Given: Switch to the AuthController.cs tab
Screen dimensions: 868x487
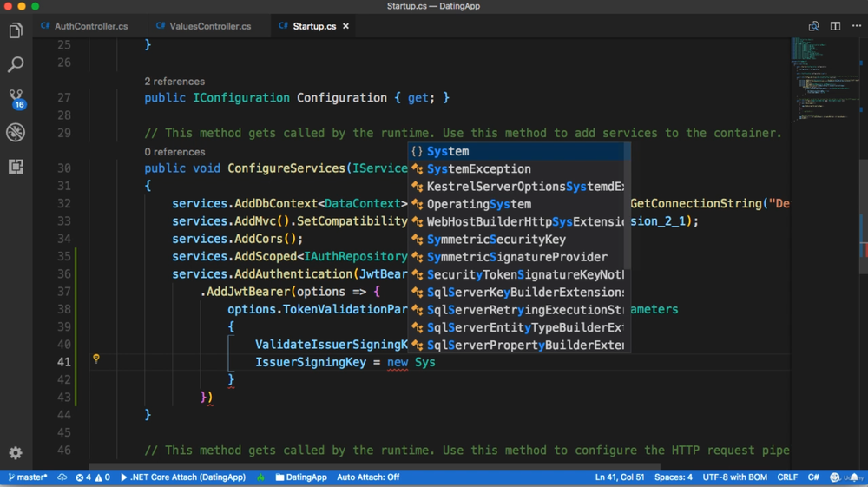Looking at the screenshot, I should [85, 26].
